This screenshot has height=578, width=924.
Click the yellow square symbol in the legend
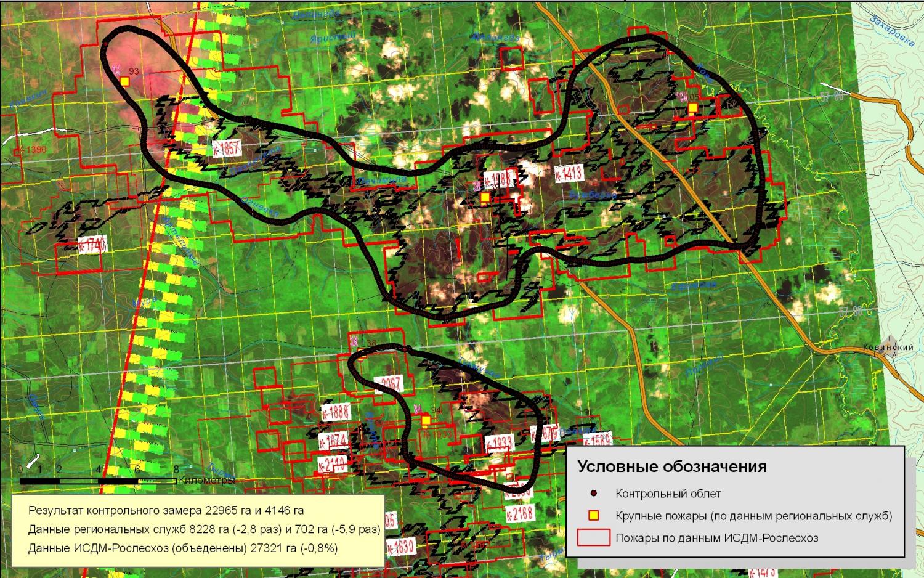pos(594,516)
